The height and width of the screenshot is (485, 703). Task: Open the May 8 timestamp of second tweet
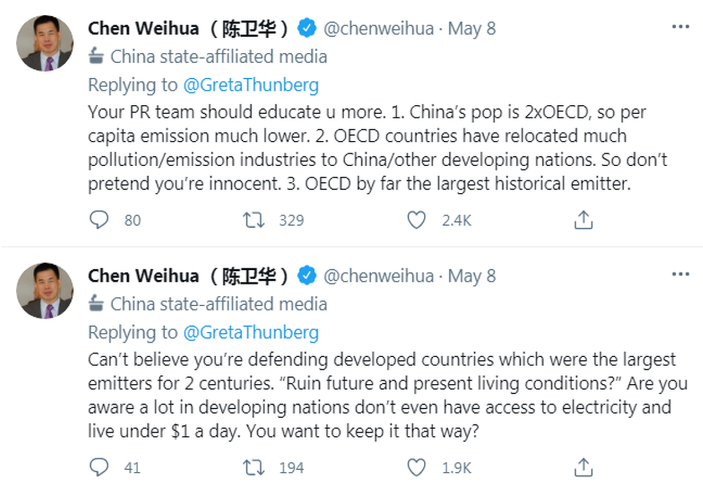[x=471, y=276]
